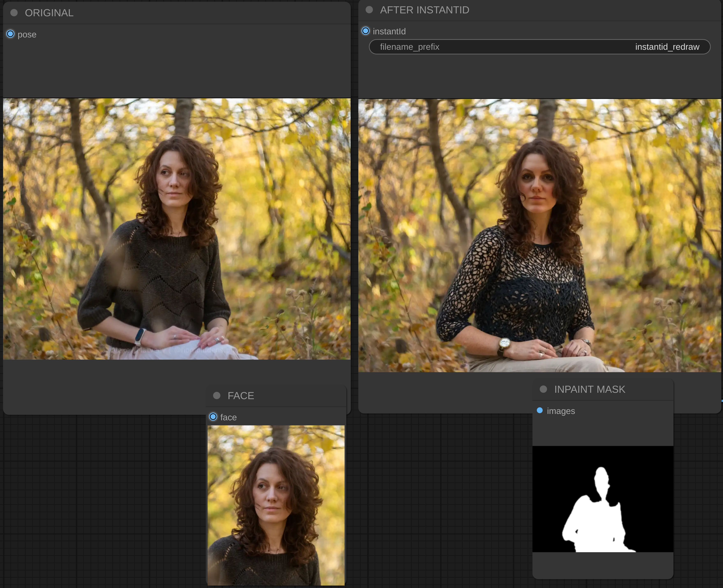Click the images input socket
This screenshot has height=588, width=723.
(x=540, y=410)
